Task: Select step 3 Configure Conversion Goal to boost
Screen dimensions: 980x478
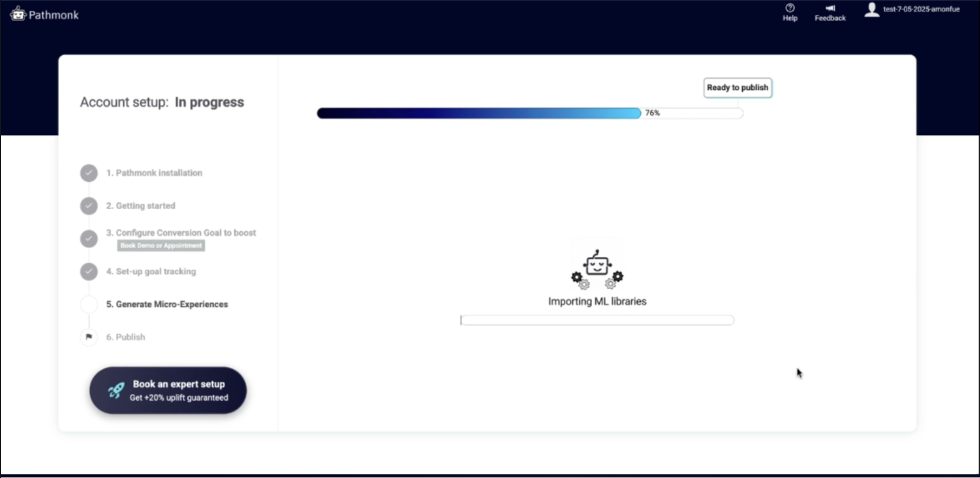Action: tap(181, 233)
